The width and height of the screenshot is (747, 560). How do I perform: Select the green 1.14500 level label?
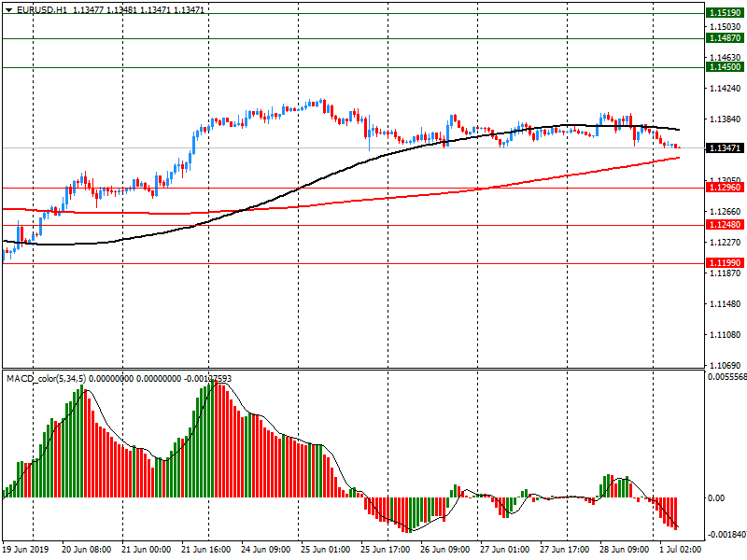[x=725, y=67]
